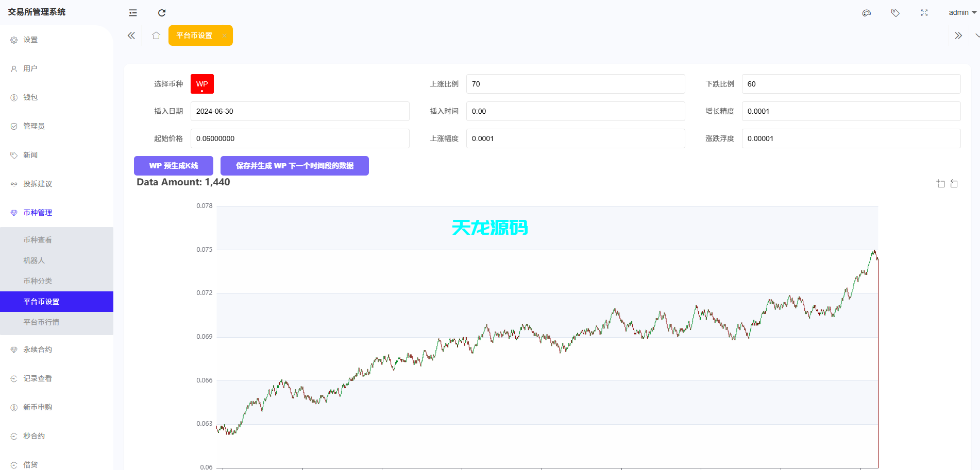Click the diamond icon next to 币种管理
Screen dimensions: 980x470
(14, 213)
